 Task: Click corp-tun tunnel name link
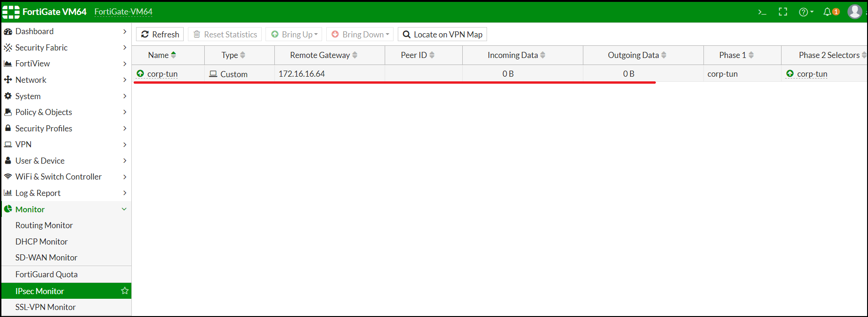coord(162,74)
